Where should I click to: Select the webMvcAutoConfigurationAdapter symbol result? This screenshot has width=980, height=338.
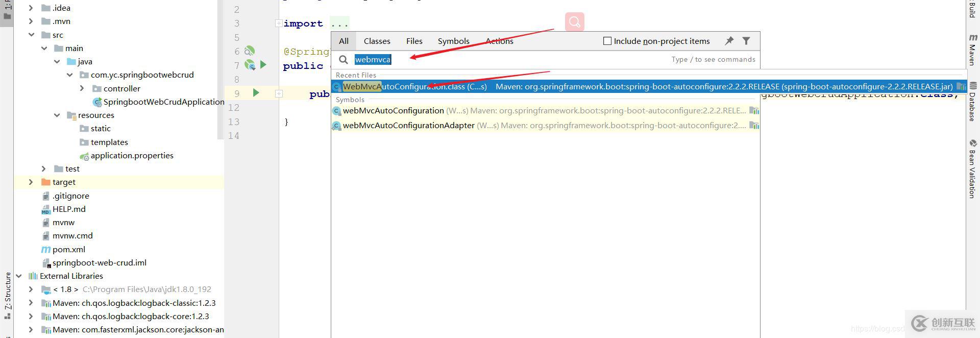(545, 126)
